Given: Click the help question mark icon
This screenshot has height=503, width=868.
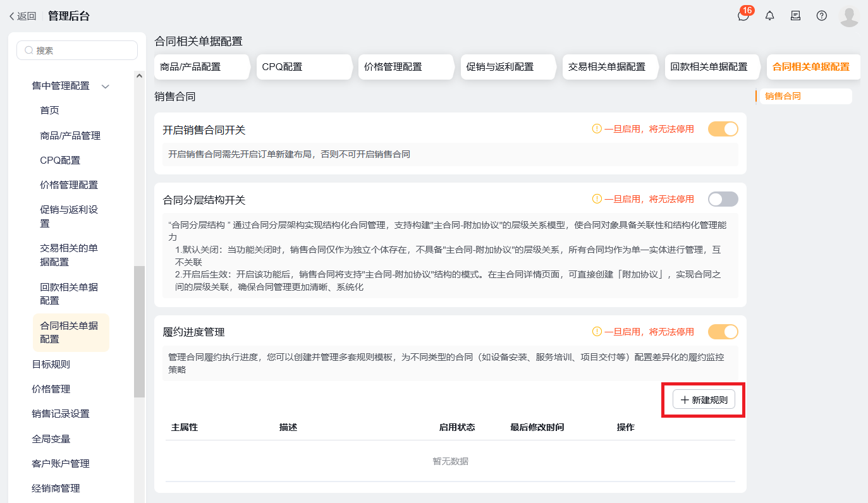Looking at the screenshot, I should [x=821, y=16].
